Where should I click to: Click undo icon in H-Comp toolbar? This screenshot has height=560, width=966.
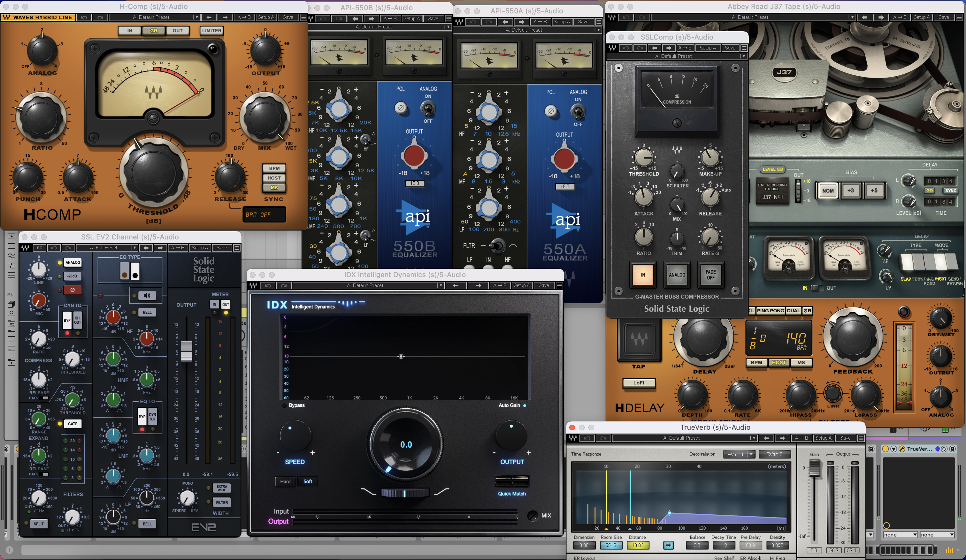[84, 17]
